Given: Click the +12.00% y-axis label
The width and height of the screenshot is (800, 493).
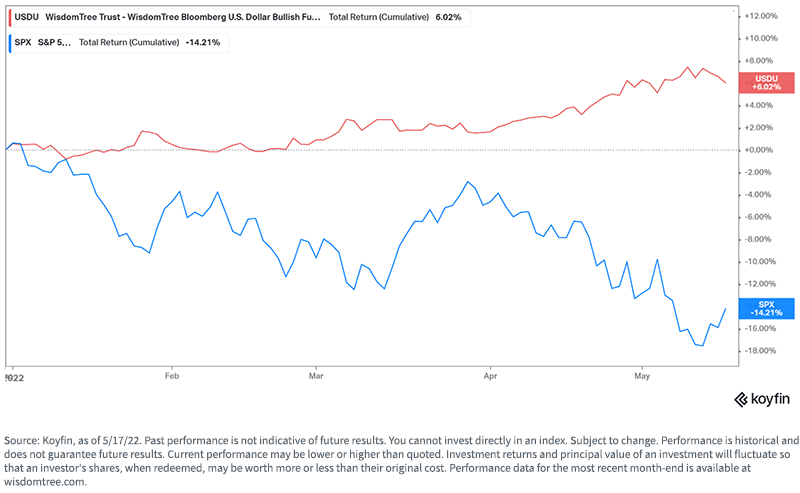Looking at the screenshot, I should tap(761, 16).
